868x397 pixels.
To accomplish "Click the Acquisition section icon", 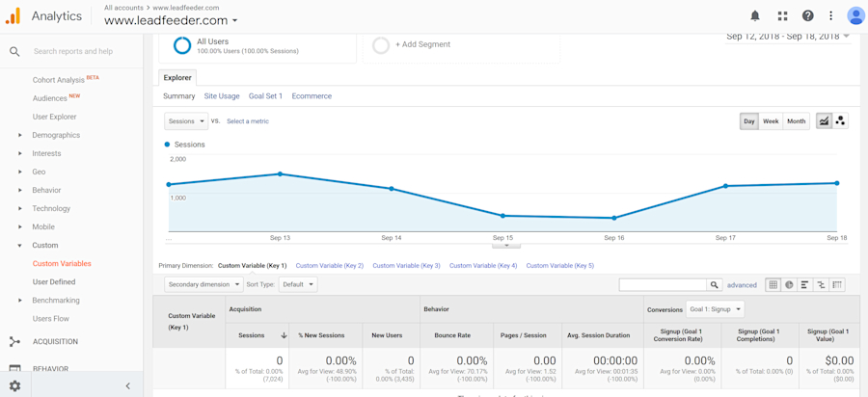I will (x=14, y=342).
